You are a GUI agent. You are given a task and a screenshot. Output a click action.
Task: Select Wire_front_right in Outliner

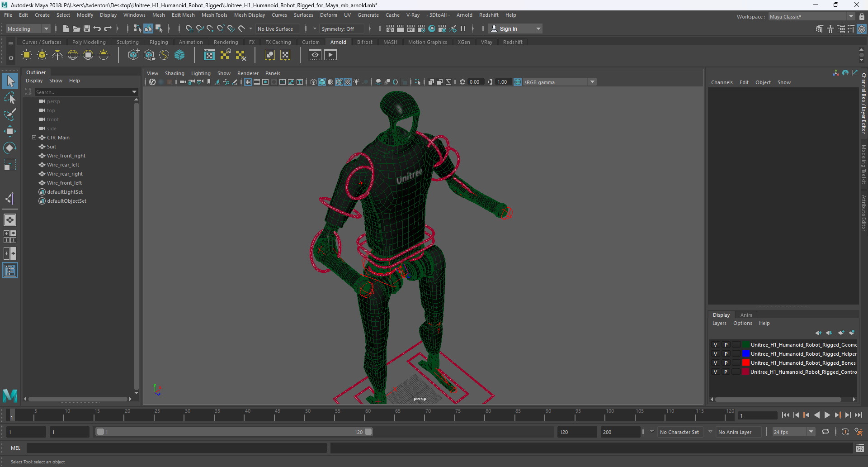(66, 156)
